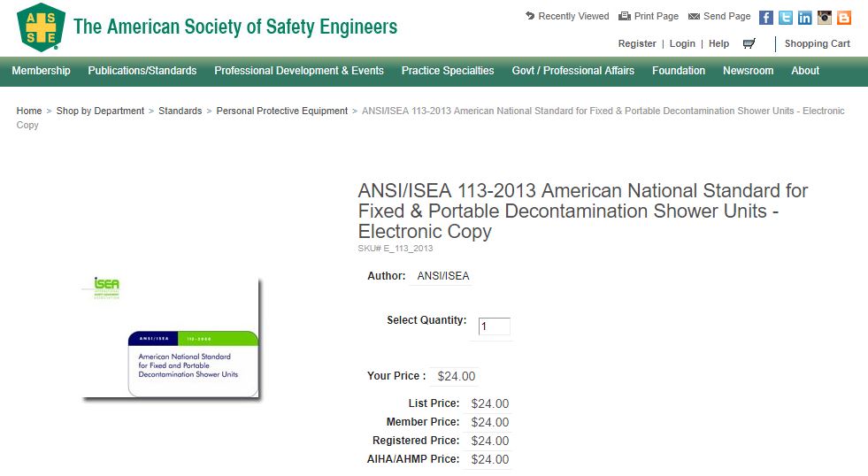Click the Blogger icon
This screenshot has height=476, width=868.
tap(844, 18)
